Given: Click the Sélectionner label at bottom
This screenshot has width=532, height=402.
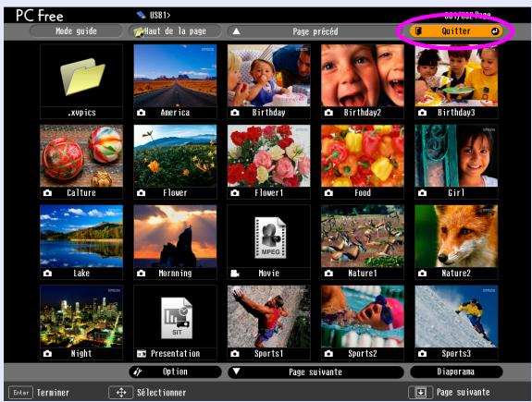Looking at the screenshot, I should pos(162,393).
